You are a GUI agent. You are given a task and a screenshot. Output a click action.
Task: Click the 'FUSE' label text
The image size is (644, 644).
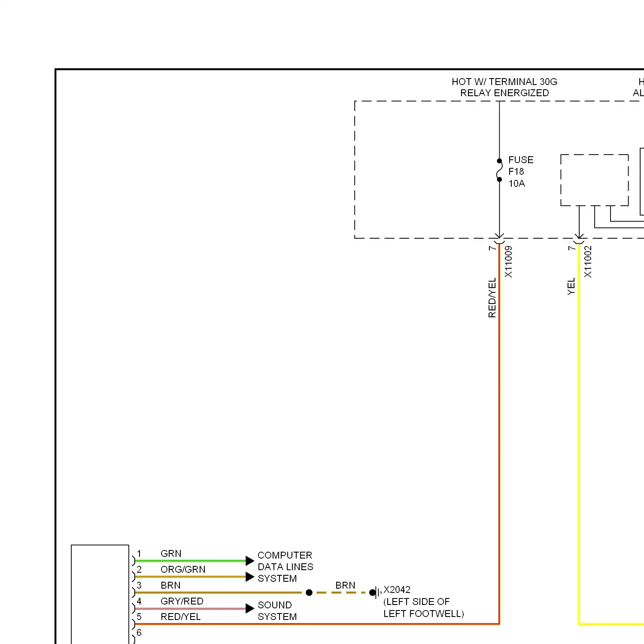tap(521, 160)
